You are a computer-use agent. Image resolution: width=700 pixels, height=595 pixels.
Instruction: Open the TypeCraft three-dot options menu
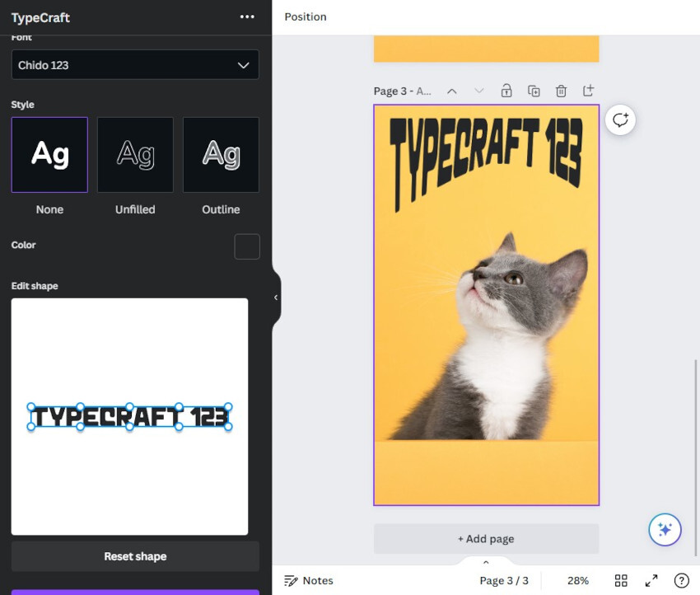pyautogui.click(x=247, y=17)
